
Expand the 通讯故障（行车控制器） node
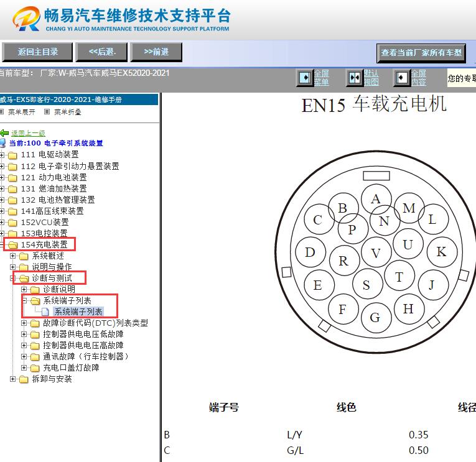[24, 356]
